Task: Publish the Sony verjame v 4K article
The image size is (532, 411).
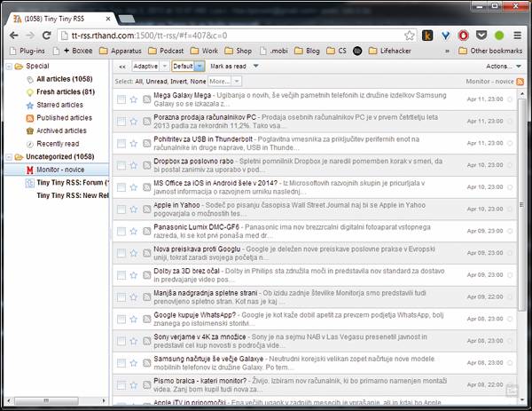Action: click(146, 341)
